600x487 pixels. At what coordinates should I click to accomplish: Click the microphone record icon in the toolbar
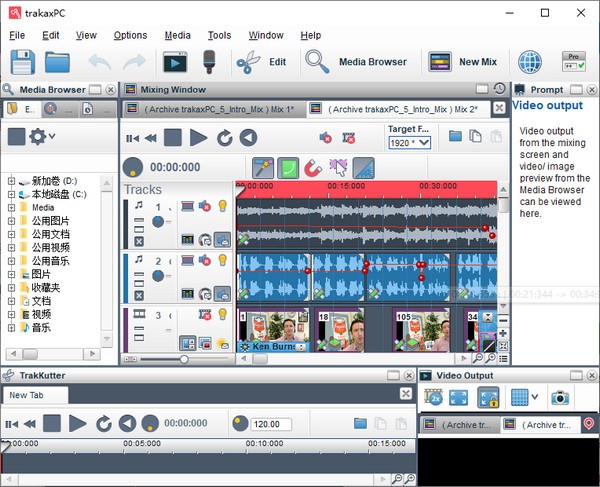(210, 62)
